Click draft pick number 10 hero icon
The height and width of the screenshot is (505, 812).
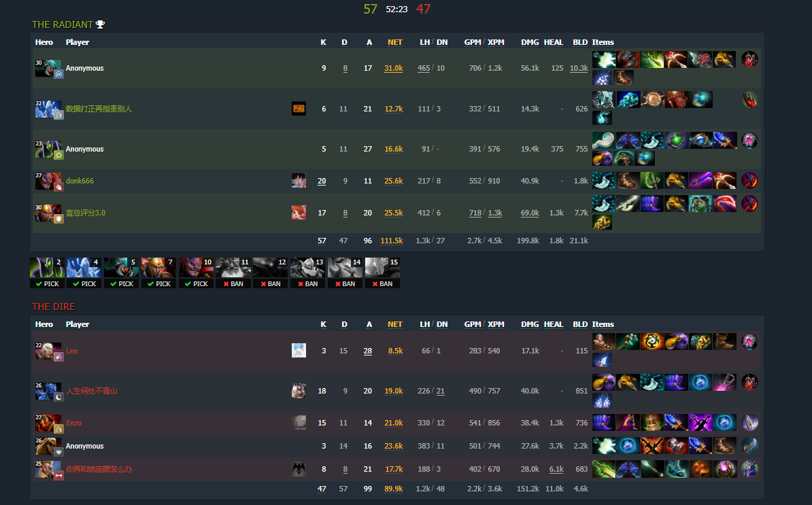tap(196, 268)
